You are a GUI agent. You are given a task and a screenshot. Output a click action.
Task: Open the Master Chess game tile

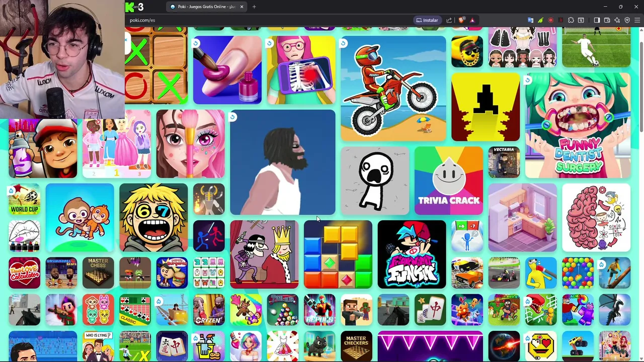pyautogui.click(x=98, y=273)
